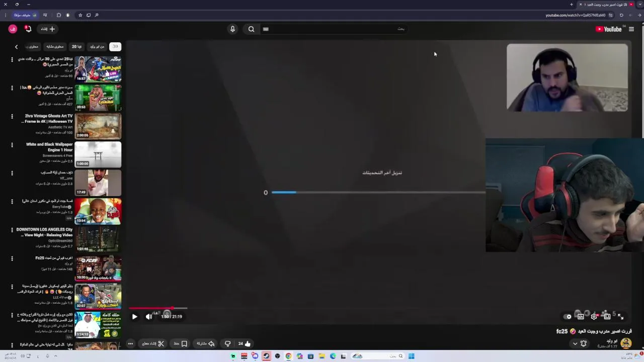The width and height of the screenshot is (644, 362).
Task: Switch the player to theater mode
Action: pyautogui.click(x=607, y=317)
